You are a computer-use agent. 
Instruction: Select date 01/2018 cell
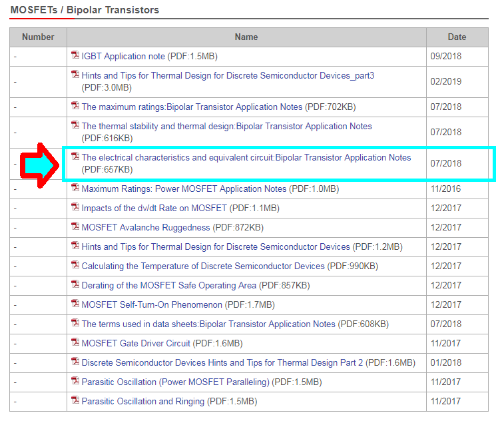point(446,362)
